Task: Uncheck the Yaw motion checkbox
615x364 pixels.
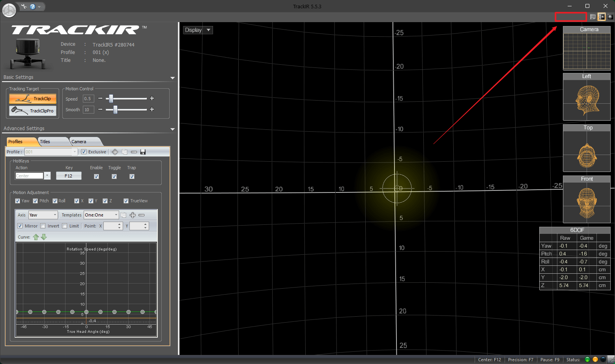Action: 17,201
